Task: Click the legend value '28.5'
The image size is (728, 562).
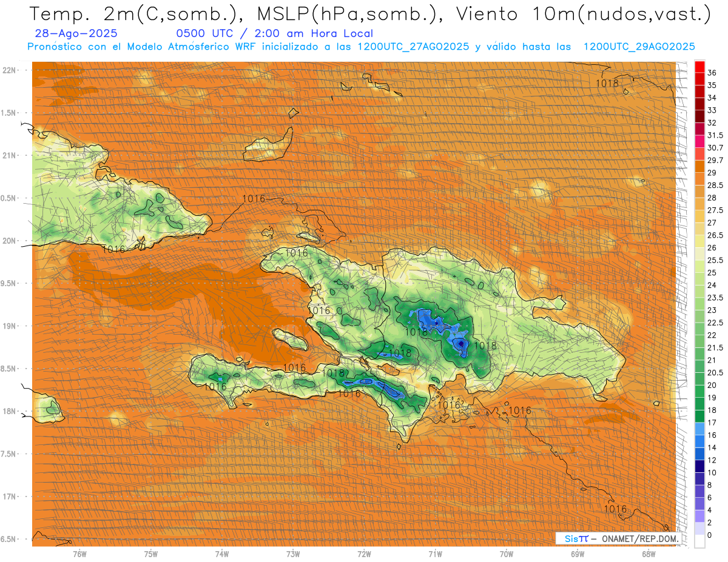Action: pos(715,186)
